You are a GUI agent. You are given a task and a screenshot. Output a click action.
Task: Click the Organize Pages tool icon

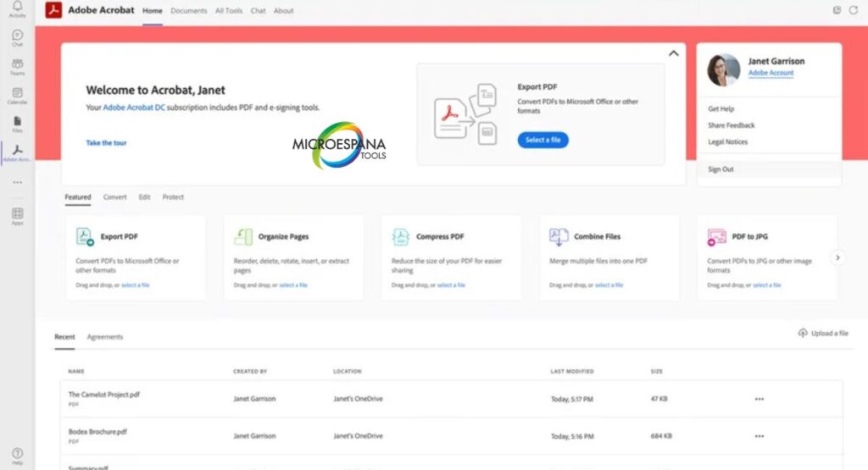click(x=243, y=237)
